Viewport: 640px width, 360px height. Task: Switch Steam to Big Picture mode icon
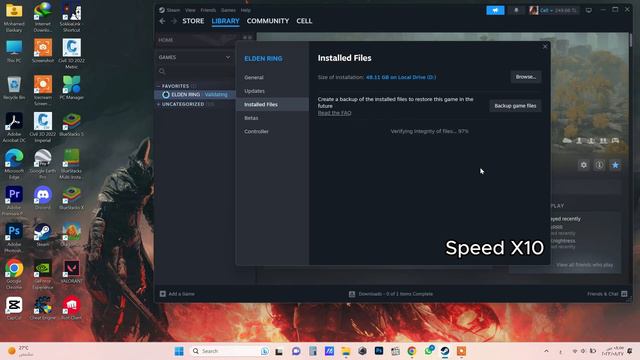(589, 10)
